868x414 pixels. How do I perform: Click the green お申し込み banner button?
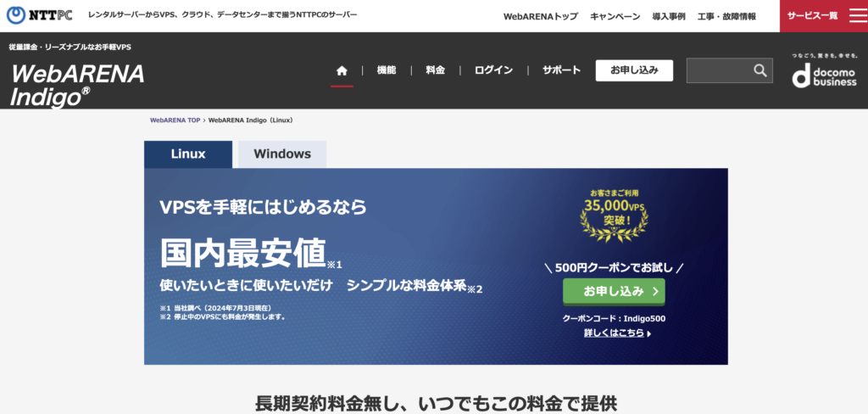(614, 292)
